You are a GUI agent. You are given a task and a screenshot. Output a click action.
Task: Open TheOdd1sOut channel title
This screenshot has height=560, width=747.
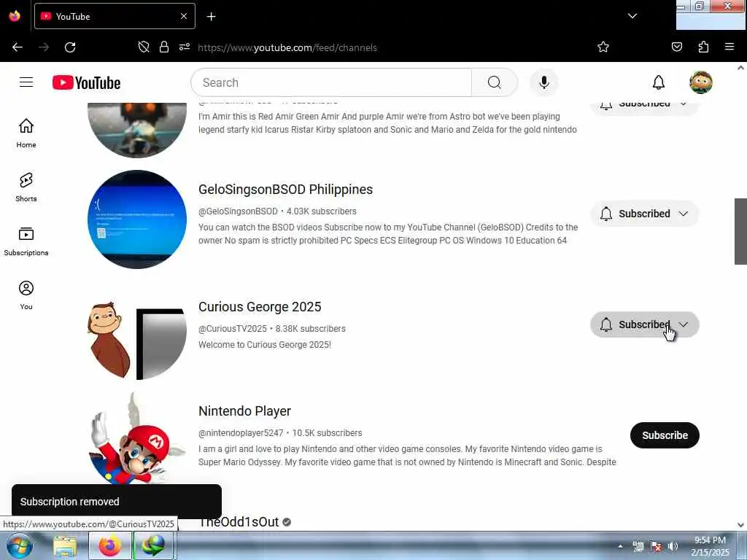(x=239, y=522)
